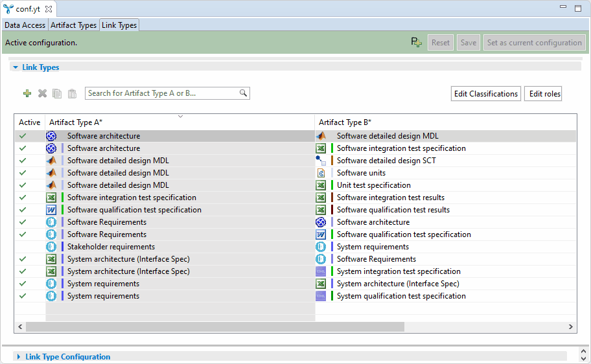591x364 pixels.
Task: Toggle Active check for first Software architecture row
Action: click(x=23, y=136)
